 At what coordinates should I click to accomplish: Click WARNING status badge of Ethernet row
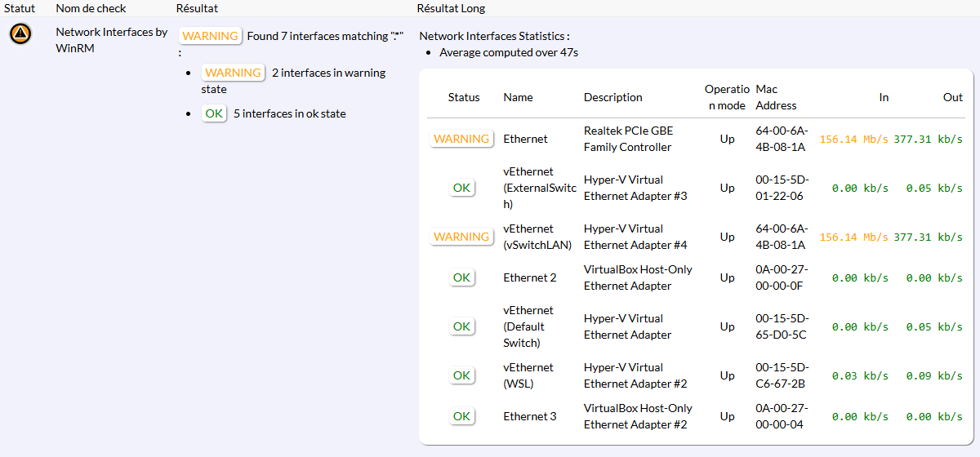[x=461, y=139]
